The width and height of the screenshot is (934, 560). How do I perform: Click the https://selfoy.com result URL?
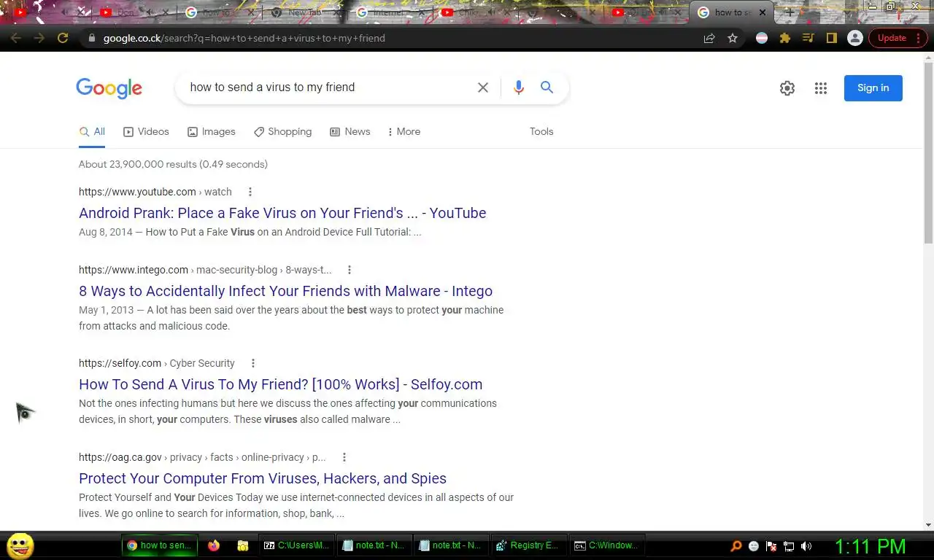[x=120, y=363]
